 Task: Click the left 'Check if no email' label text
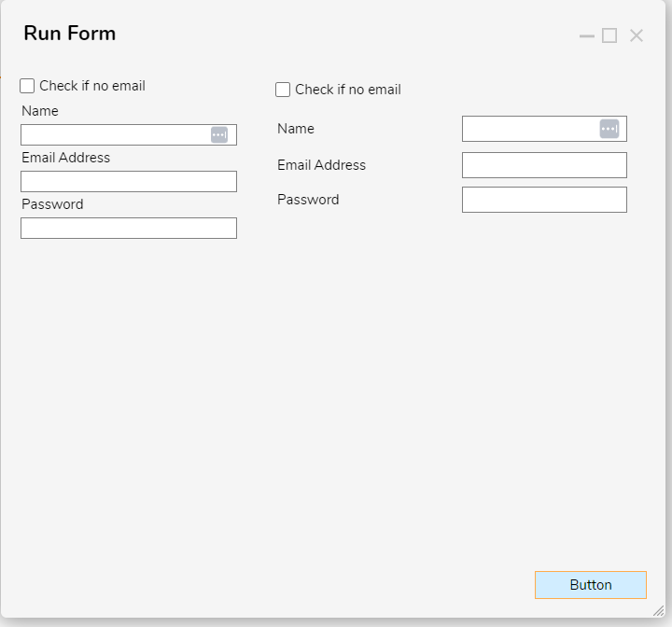92,86
